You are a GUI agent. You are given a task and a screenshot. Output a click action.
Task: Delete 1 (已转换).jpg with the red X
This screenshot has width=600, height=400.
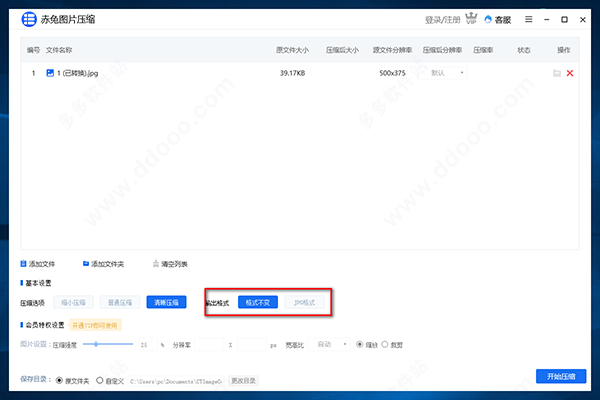click(570, 73)
